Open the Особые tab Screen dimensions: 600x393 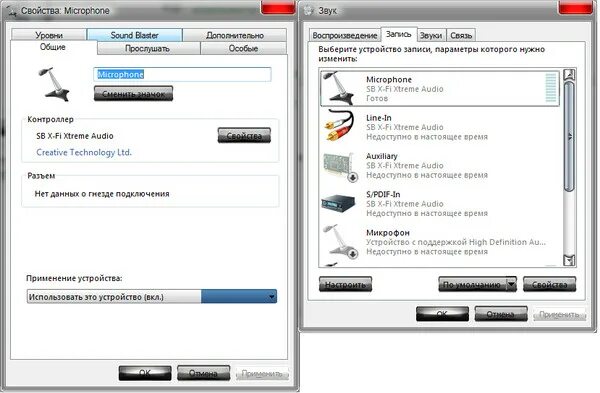[243, 49]
